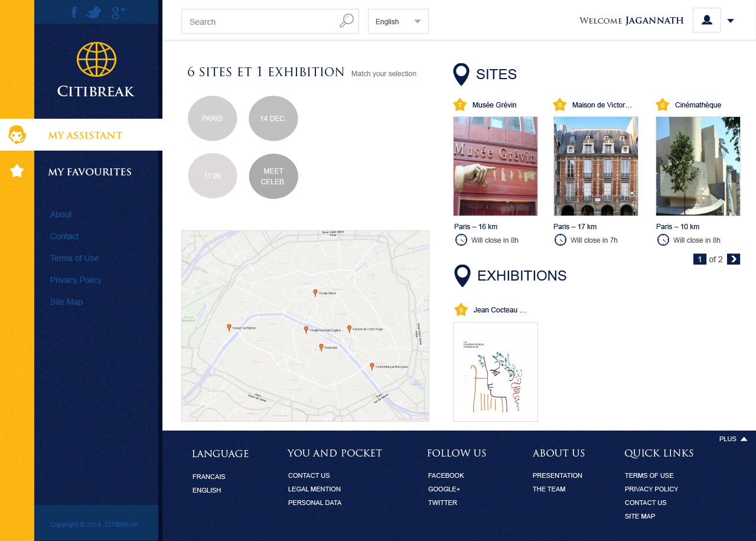Expand the user account menu arrow

731,21
